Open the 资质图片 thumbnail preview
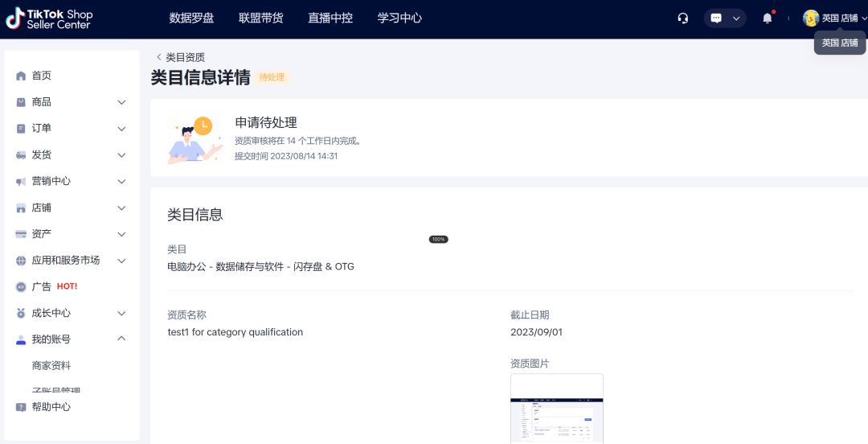Image resolution: width=868 pixels, height=444 pixels. [x=556, y=409]
